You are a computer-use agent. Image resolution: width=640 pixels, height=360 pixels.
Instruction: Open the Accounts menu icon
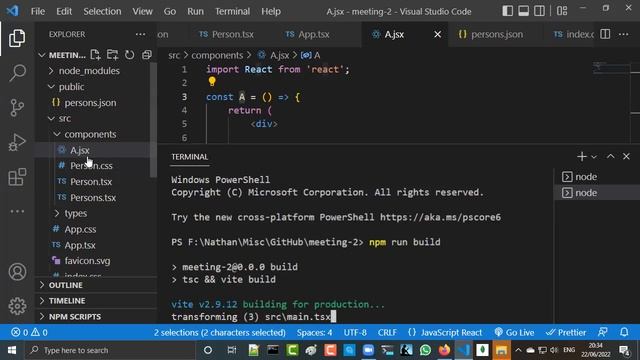(x=17, y=272)
